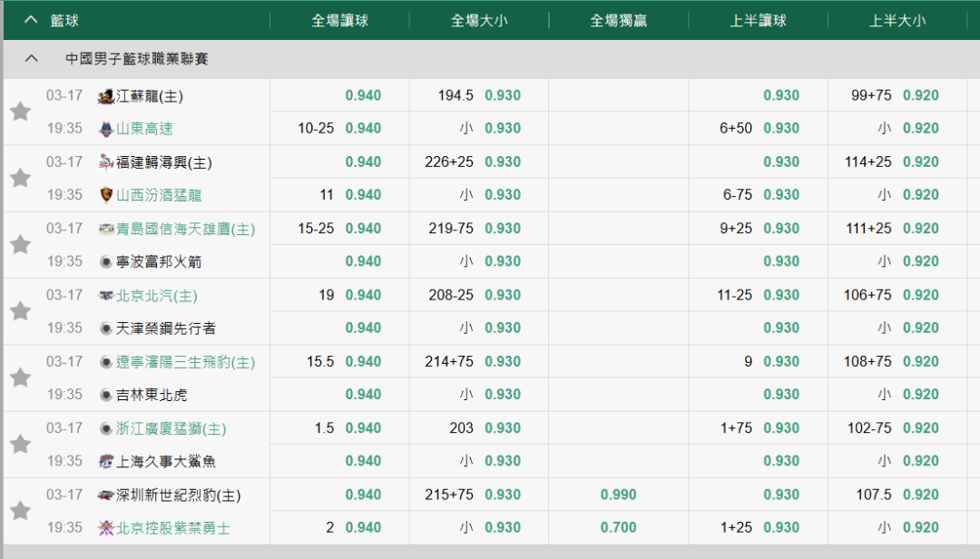Click the 山西汾酒猛龍 team logo
The image size is (980, 559).
(x=106, y=195)
